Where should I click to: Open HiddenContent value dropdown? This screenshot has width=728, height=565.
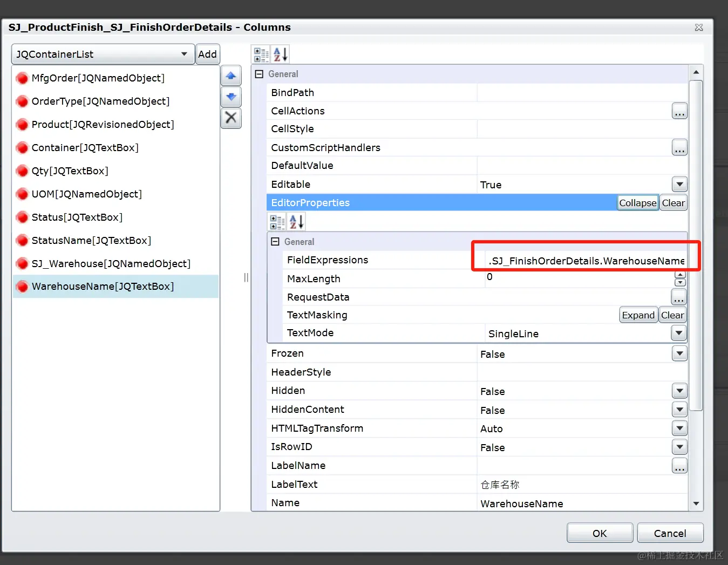tap(679, 410)
